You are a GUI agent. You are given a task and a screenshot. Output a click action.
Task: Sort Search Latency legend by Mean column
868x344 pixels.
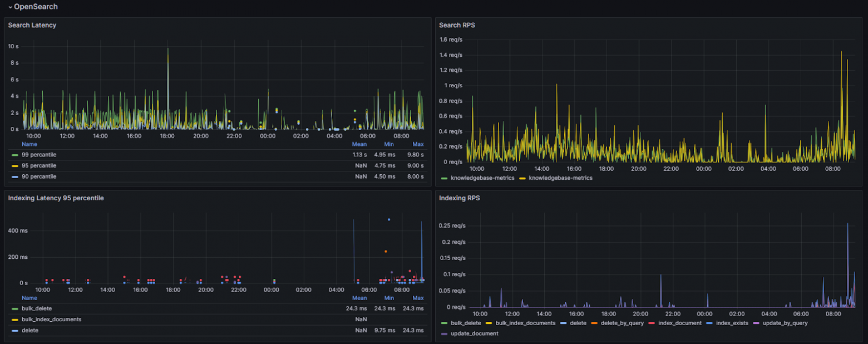359,144
